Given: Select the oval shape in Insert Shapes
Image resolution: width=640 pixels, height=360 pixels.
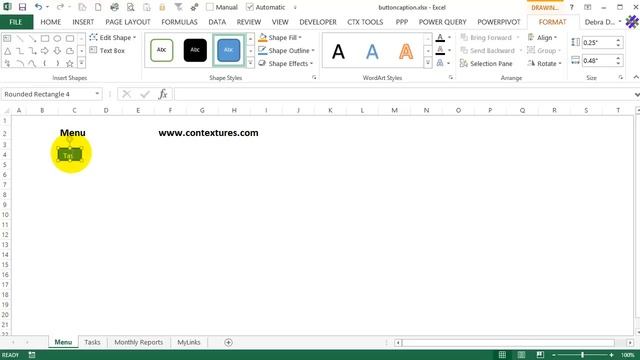Looking at the screenshot, I should [57, 38].
